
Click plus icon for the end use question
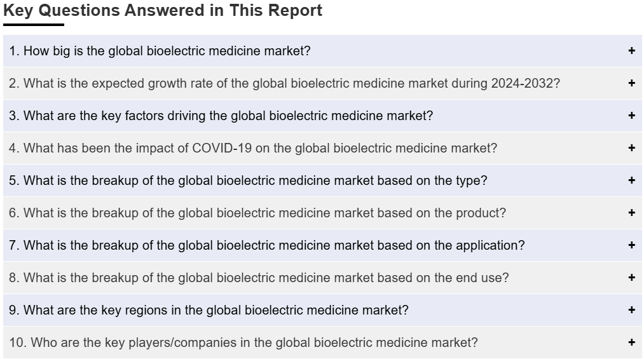tap(632, 278)
